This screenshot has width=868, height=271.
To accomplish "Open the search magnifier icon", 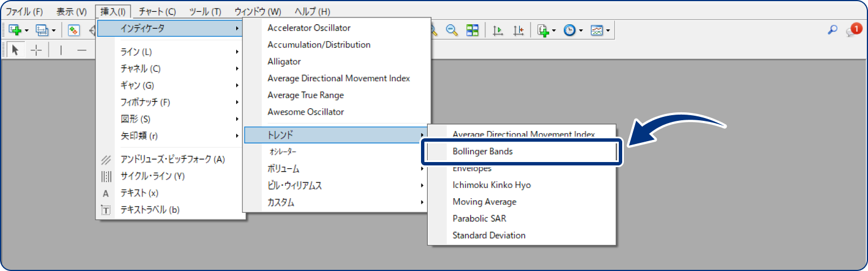I will pos(832,30).
